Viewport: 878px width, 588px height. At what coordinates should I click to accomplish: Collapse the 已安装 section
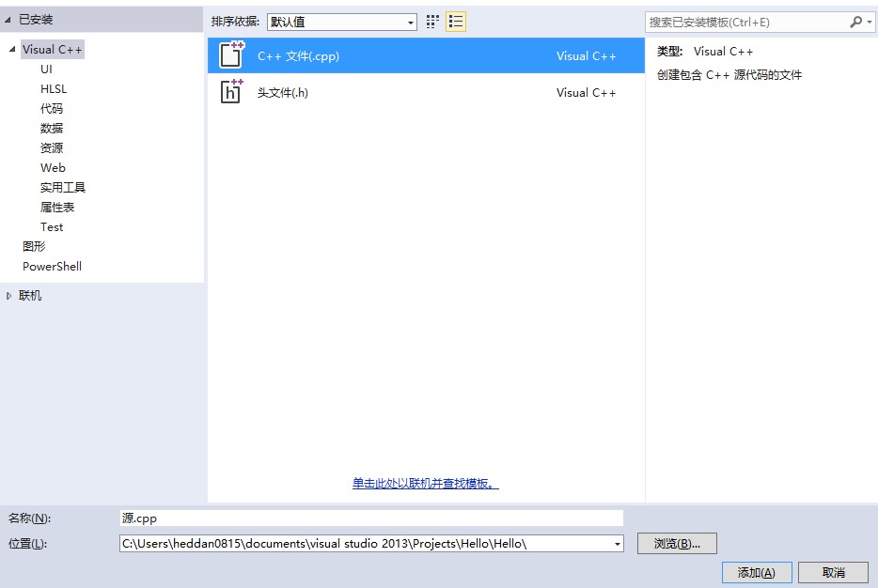8,20
